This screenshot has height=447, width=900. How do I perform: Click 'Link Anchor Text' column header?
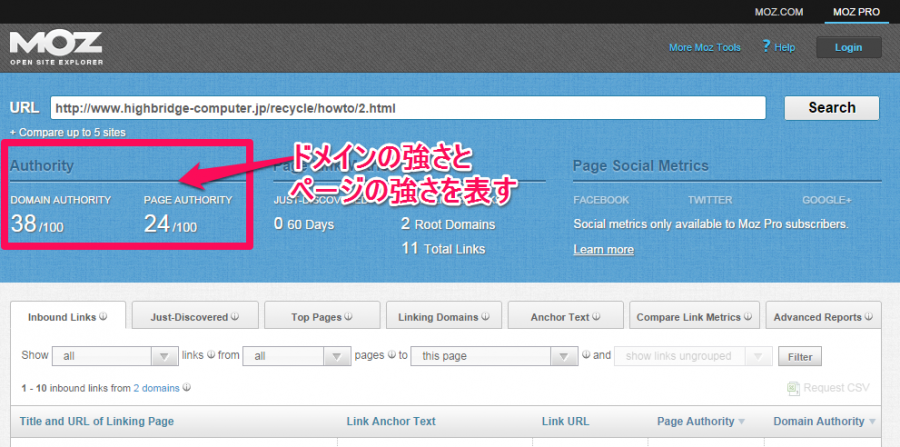391,421
